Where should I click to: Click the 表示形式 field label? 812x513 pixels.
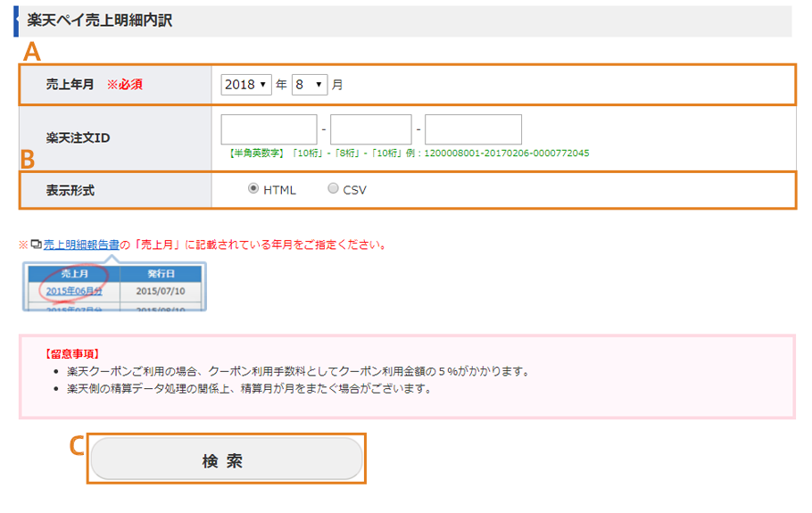[70, 191]
